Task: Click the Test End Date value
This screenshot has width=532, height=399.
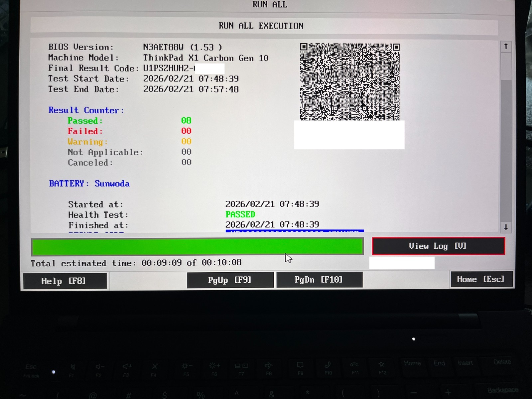Action: (191, 89)
